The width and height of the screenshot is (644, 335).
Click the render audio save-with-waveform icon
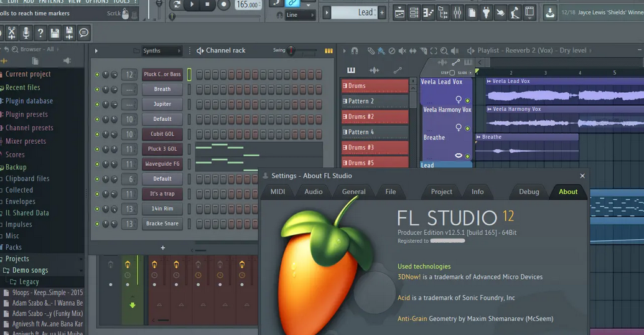(69, 33)
